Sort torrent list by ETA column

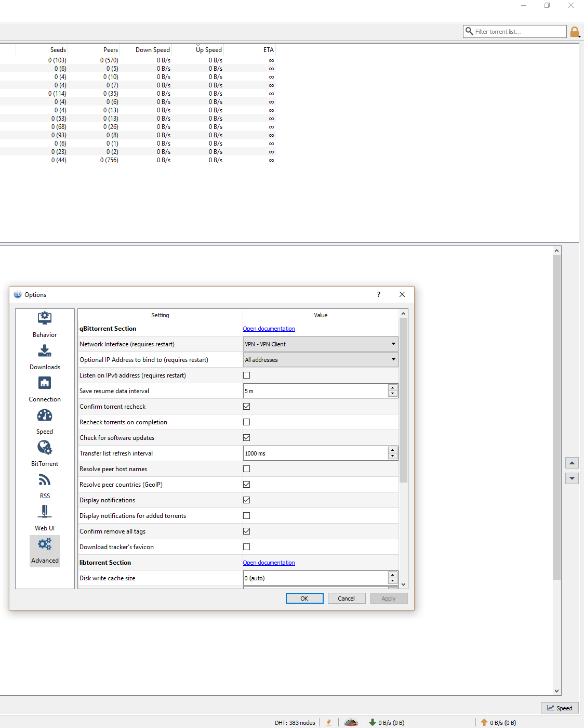pyautogui.click(x=249, y=50)
